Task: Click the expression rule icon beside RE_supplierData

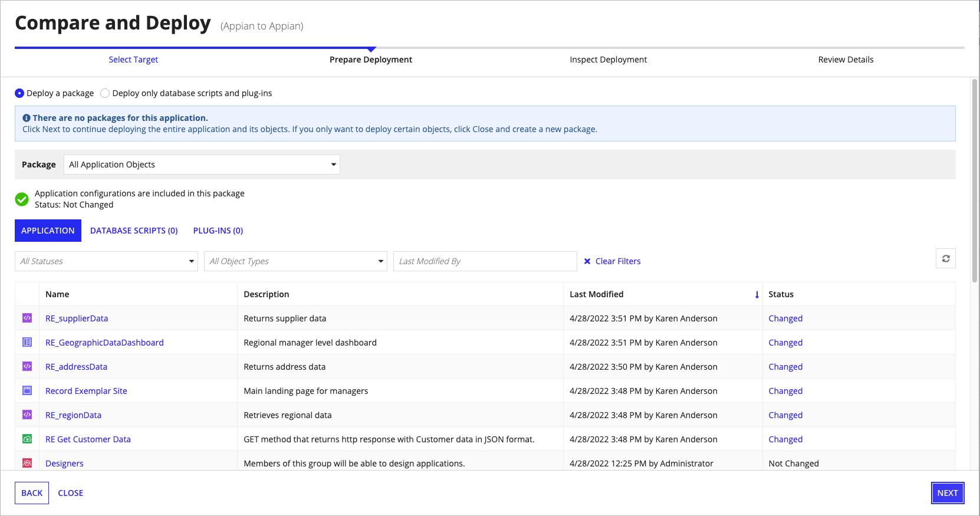Action: pyautogui.click(x=27, y=318)
